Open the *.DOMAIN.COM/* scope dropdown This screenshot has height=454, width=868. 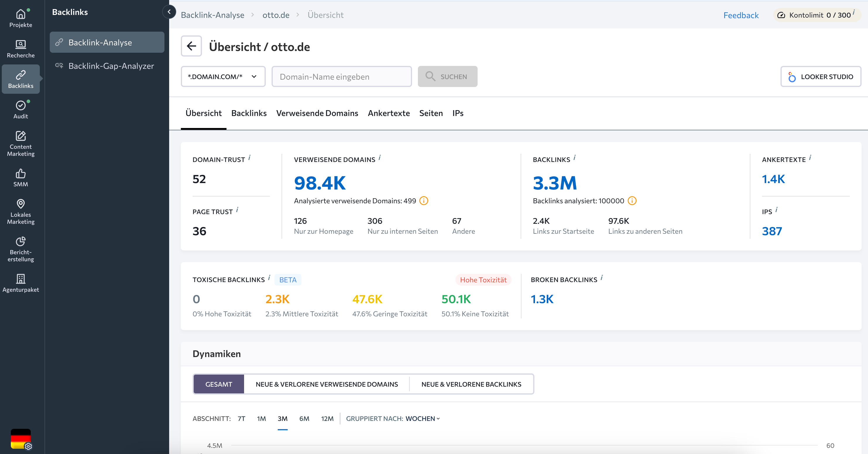tap(223, 76)
